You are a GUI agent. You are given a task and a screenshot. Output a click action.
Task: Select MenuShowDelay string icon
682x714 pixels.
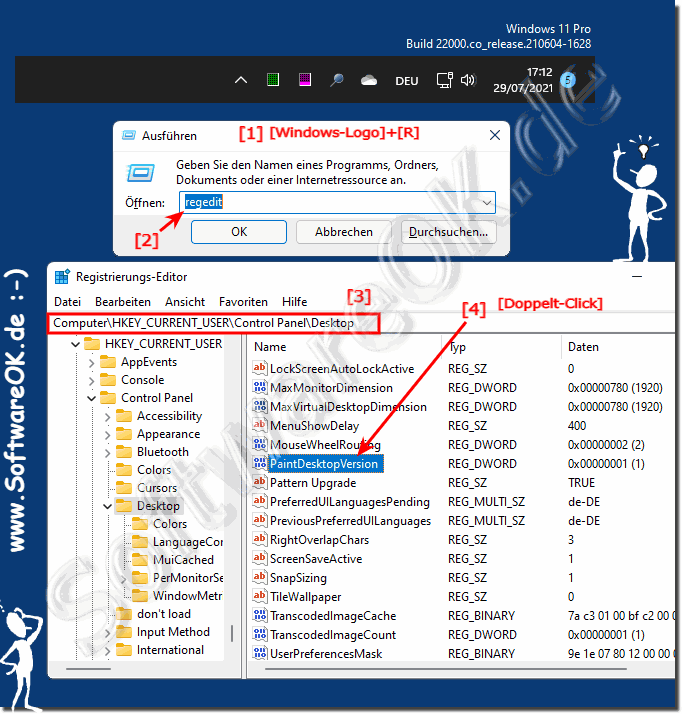tap(260, 425)
